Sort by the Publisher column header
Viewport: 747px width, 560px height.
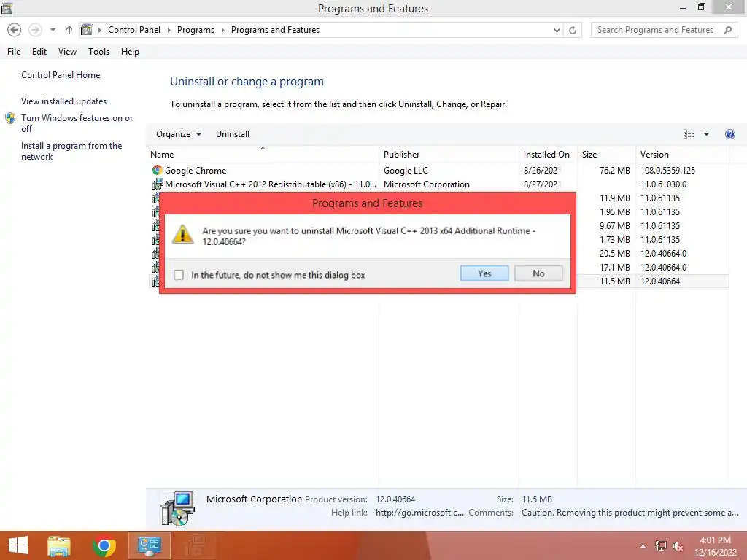pos(449,155)
